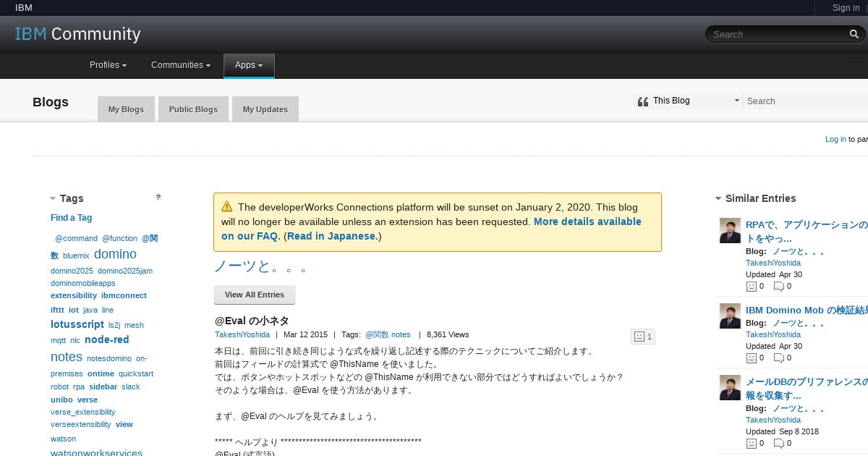Screen dimensions: 868x456
Task: Click the Tags help question mark icon
Action: [x=158, y=197]
